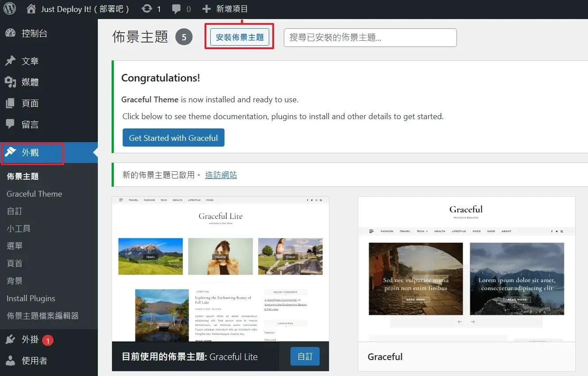Open Install Plugins submenu item
Image resolution: width=588 pixels, height=376 pixels.
click(31, 298)
